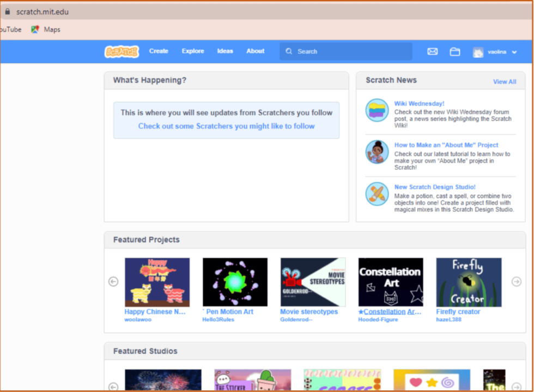Open the Scratch Design Studio potion icon
The image size is (534, 392).
(x=378, y=194)
